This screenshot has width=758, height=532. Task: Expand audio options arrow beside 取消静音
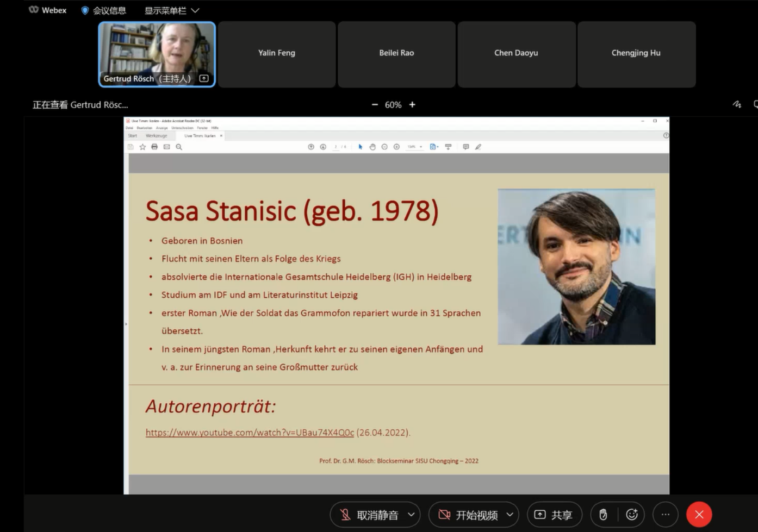tap(411, 515)
